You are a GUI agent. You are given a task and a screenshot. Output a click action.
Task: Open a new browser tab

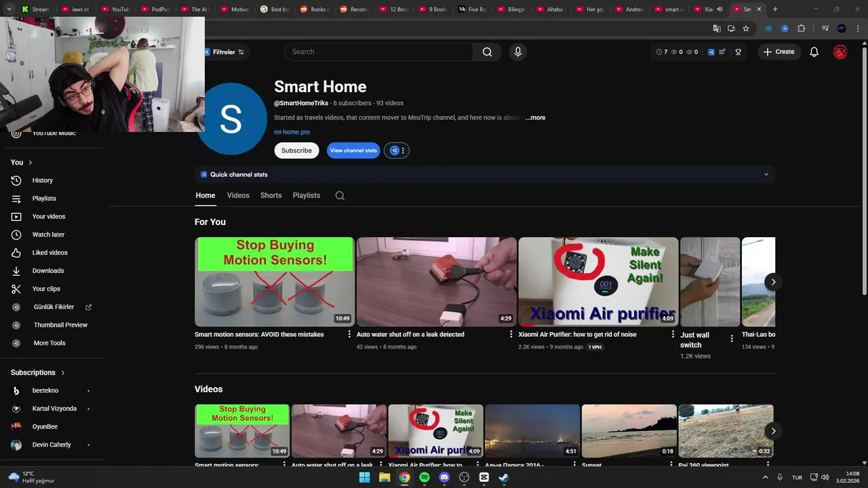click(775, 9)
